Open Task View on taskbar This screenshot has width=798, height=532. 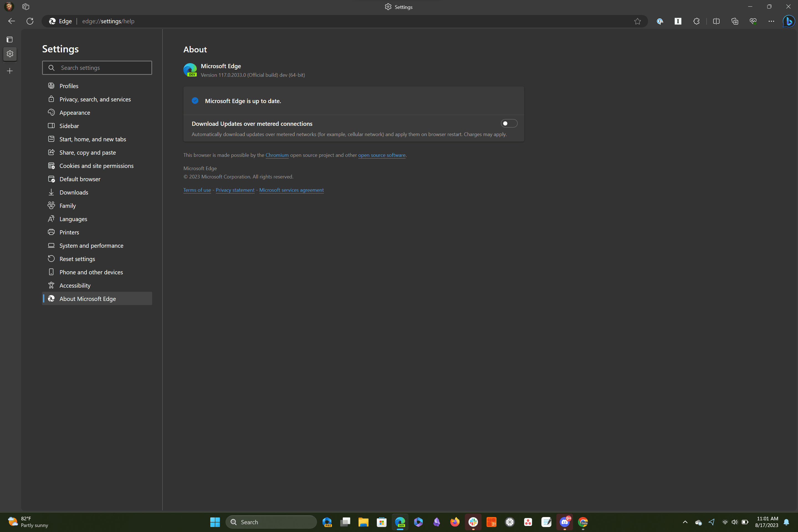click(345, 522)
